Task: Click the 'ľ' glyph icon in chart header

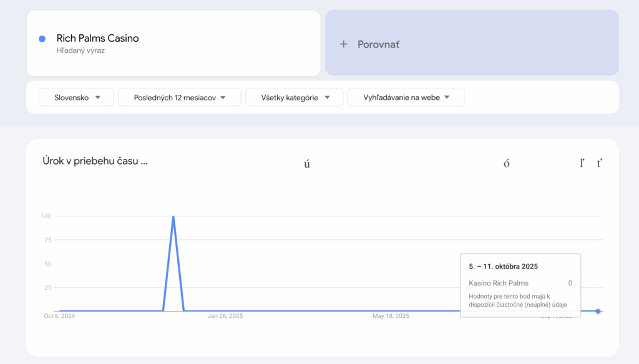Action: [x=582, y=163]
